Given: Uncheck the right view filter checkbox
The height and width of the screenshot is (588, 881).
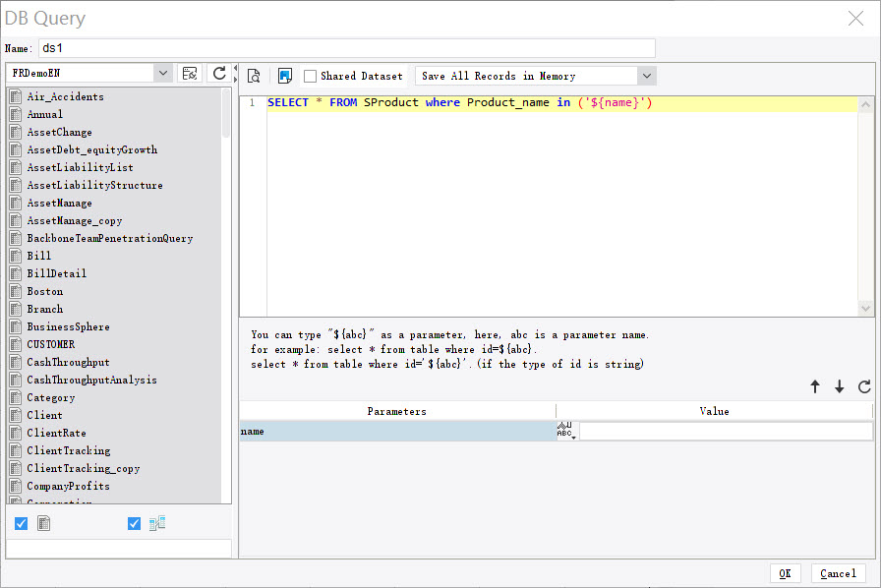Looking at the screenshot, I should click(134, 523).
